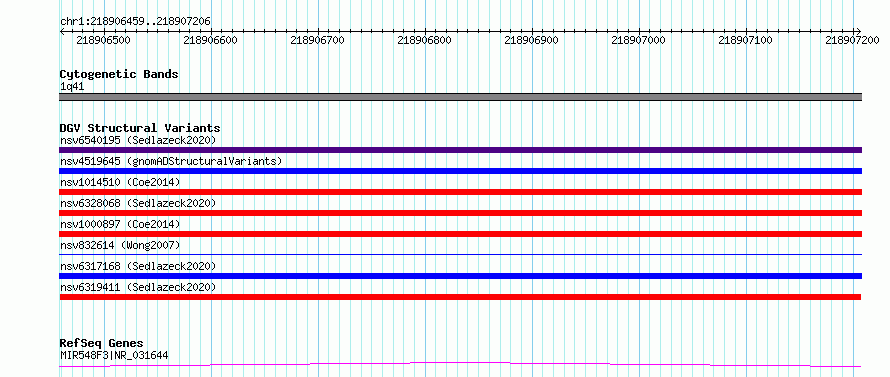Open variant nsv832614 (Wong2007) label
890x377 pixels.
120,245
